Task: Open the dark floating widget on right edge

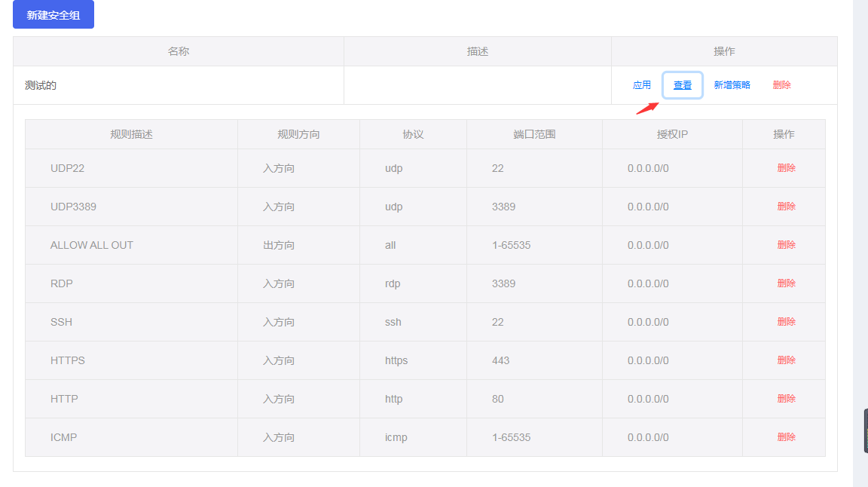Action: (865, 430)
